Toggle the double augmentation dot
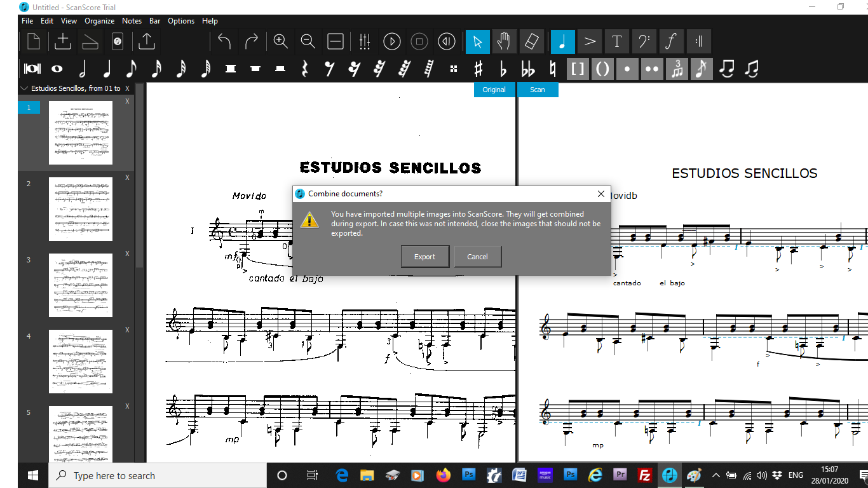The width and height of the screenshot is (868, 488). (x=652, y=69)
